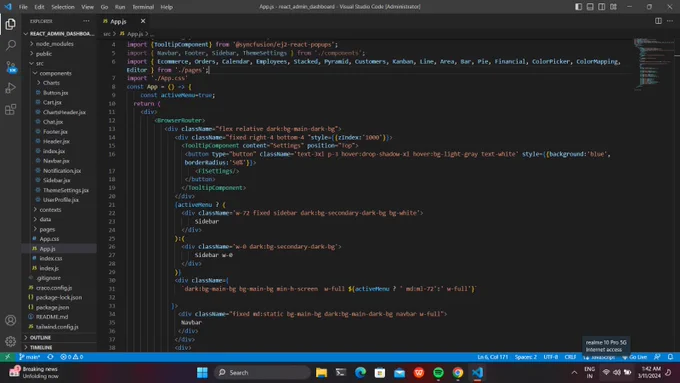Open File Explorer from the taskbar
Screen dimensions: 680x383
click(x=321, y=373)
